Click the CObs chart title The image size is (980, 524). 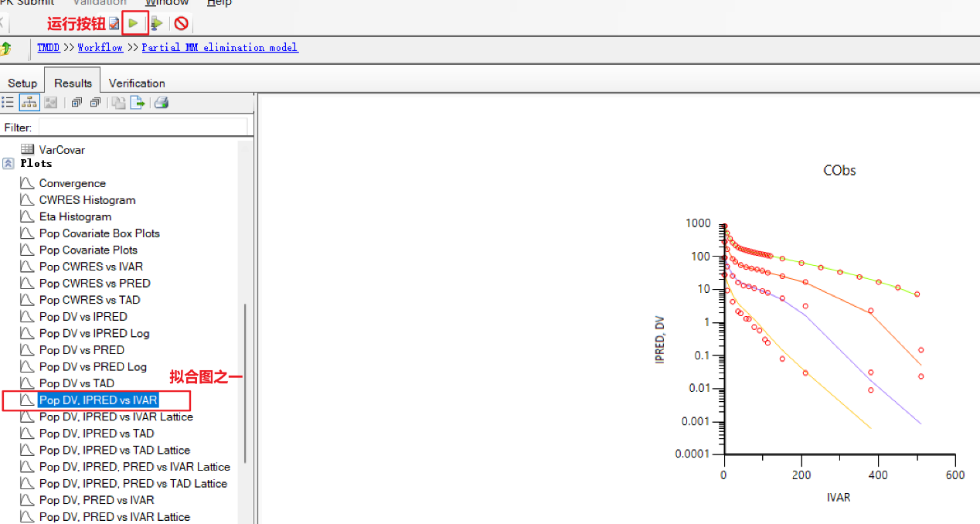[839, 171]
